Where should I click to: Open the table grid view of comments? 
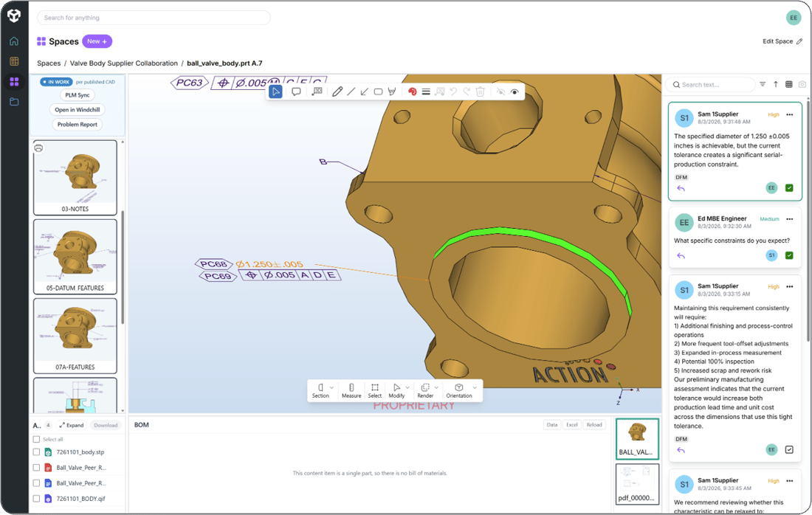[788, 84]
